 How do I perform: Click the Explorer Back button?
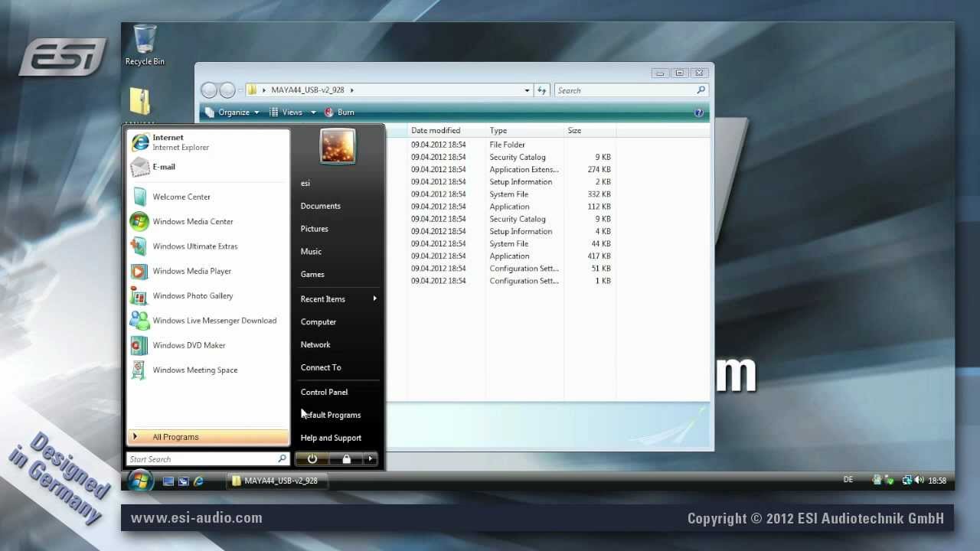(x=209, y=90)
